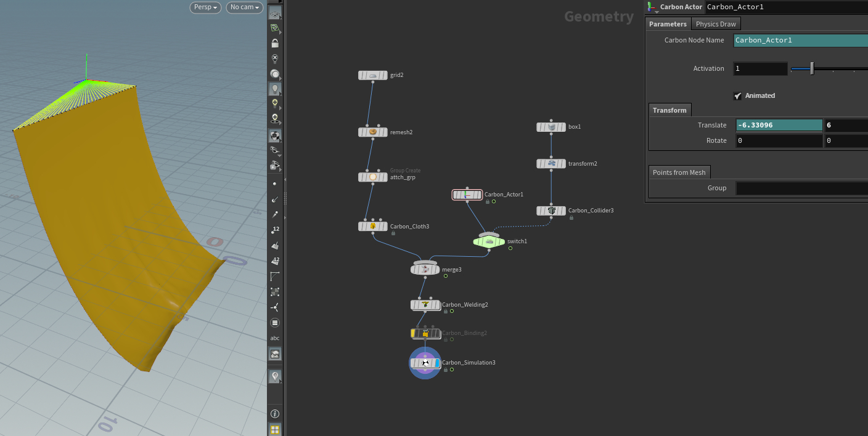Screen dimensions: 868x436
Task: Click the Carbon_Simulation3 node icon
Action: tap(425, 363)
